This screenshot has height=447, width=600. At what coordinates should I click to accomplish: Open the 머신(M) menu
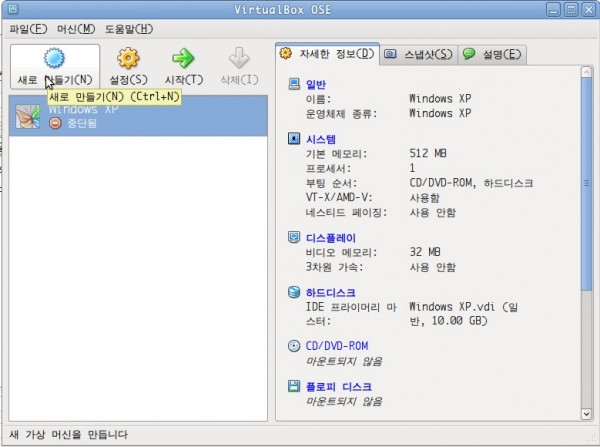tap(76, 29)
